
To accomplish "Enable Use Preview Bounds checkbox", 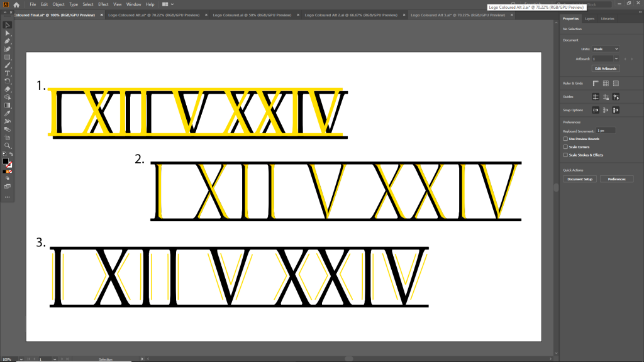I will coord(566,139).
